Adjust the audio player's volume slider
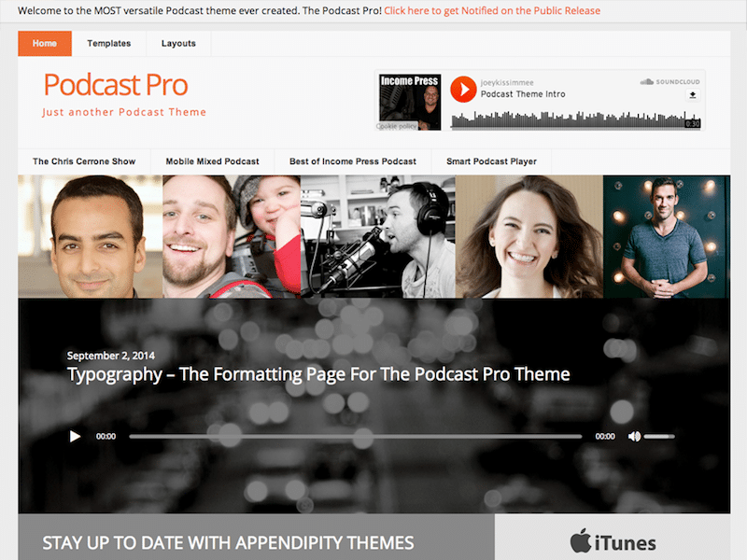 (659, 436)
